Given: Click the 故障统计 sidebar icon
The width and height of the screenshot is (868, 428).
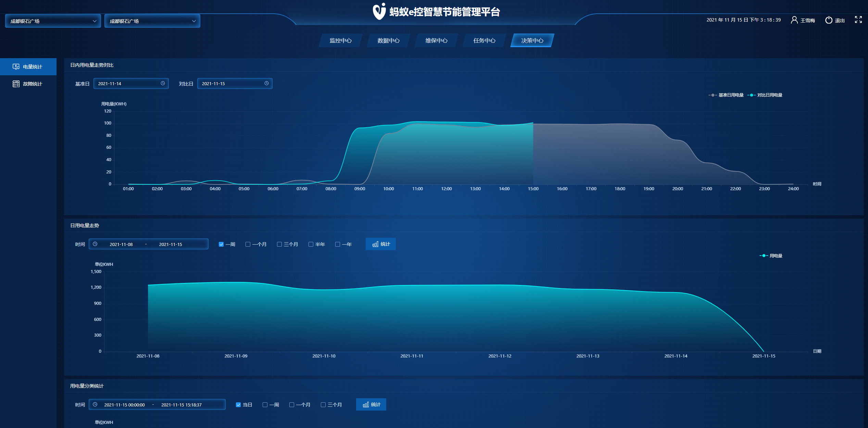Looking at the screenshot, I should pyautogui.click(x=16, y=84).
